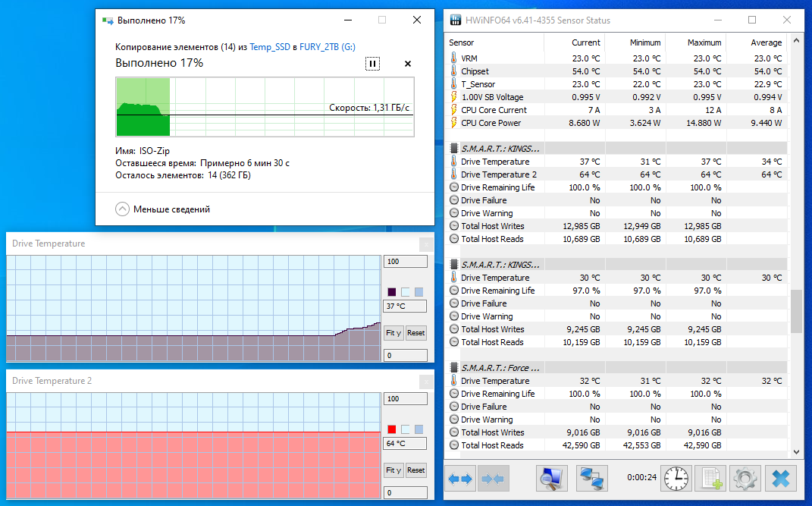Click min value 0 field in Drive Temperature

(406, 355)
